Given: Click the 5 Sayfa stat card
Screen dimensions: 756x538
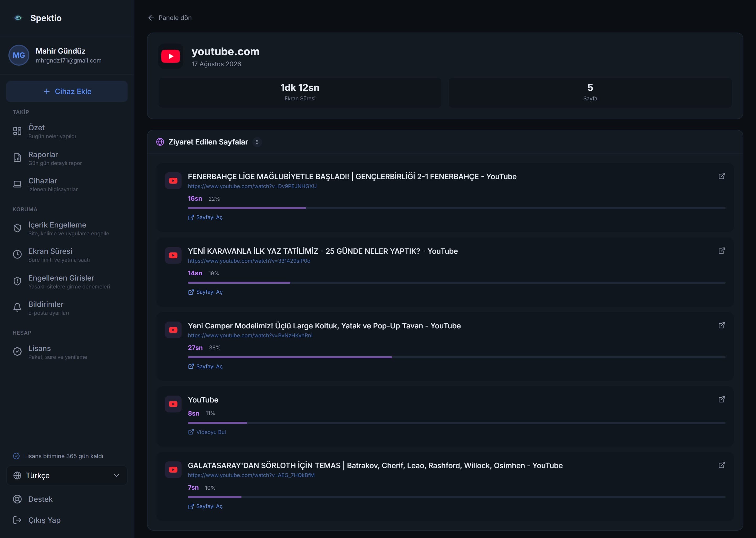Looking at the screenshot, I should (590, 92).
